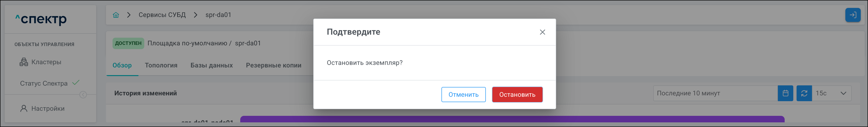Open Статус Спектра in sidebar
The height and width of the screenshot is (127, 868).
click(44, 83)
